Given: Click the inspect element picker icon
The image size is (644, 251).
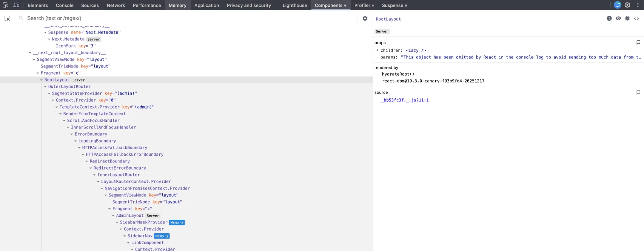Looking at the screenshot, I should click(6, 5).
